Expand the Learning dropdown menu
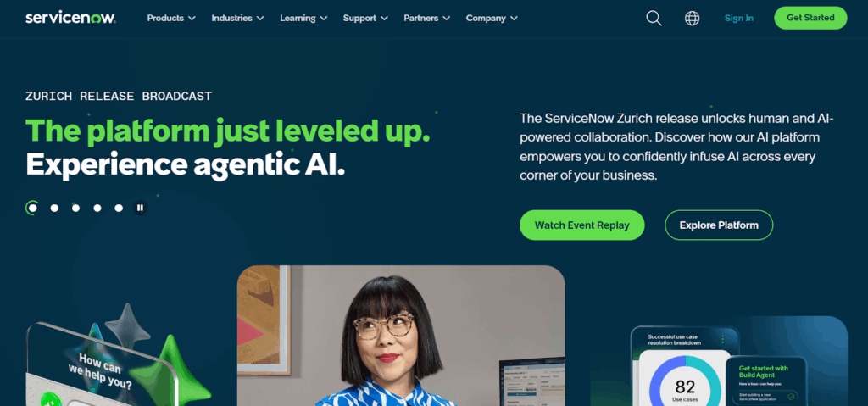This screenshot has height=406, width=868. tap(303, 19)
